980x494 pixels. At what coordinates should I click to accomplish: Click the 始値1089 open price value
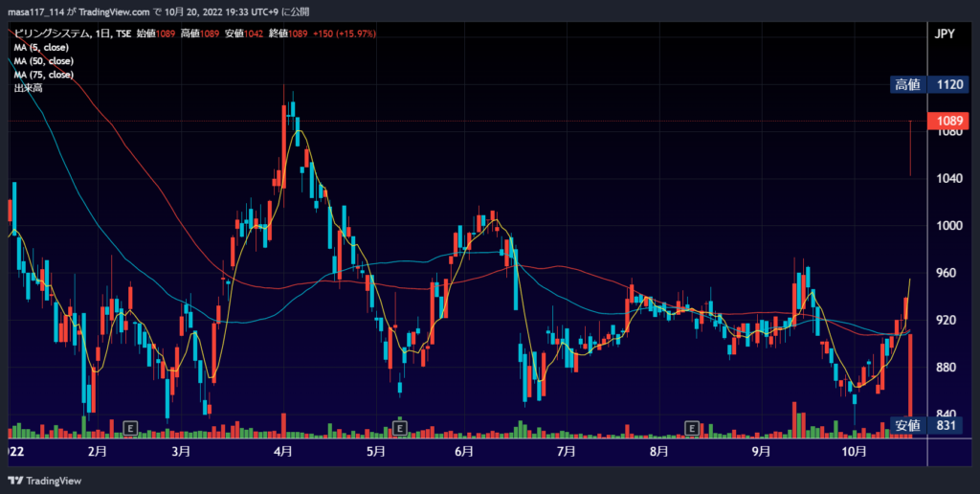coord(156,34)
